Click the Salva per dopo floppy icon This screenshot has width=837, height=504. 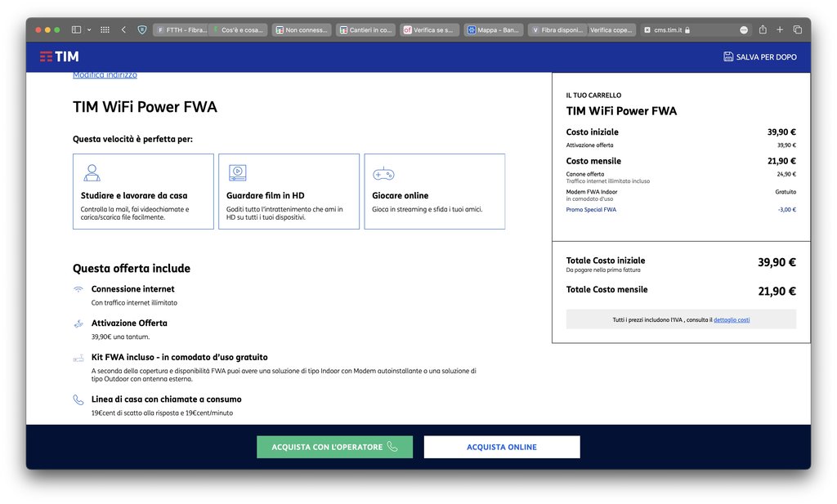tap(728, 56)
